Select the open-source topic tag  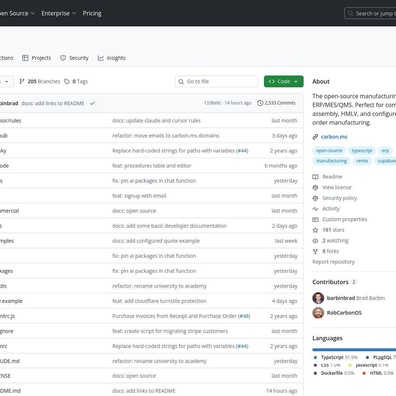click(329, 151)
